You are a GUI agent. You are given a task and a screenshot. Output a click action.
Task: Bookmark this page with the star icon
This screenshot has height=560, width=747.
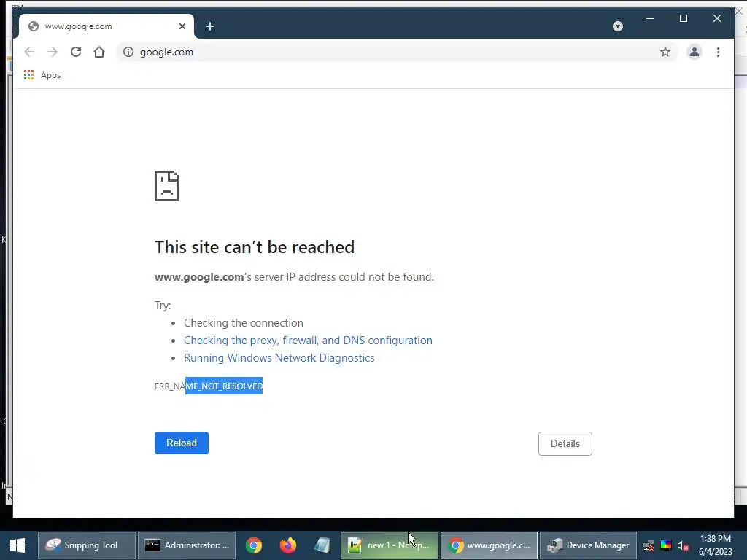(665, 52)
